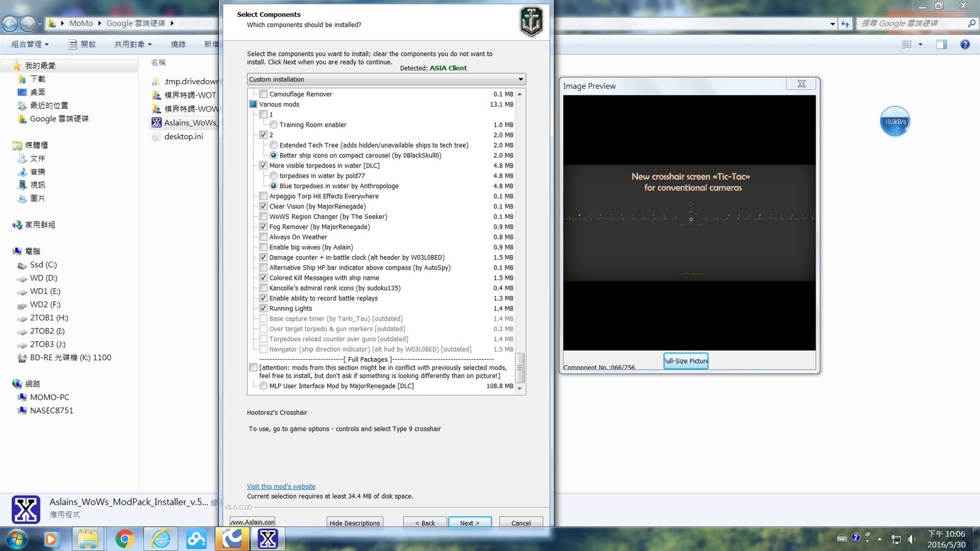The height and width of the screenshot is (551, 980).
Task: Open the 組合管理 dropdown menu
Action: click(x=30, y=44)
